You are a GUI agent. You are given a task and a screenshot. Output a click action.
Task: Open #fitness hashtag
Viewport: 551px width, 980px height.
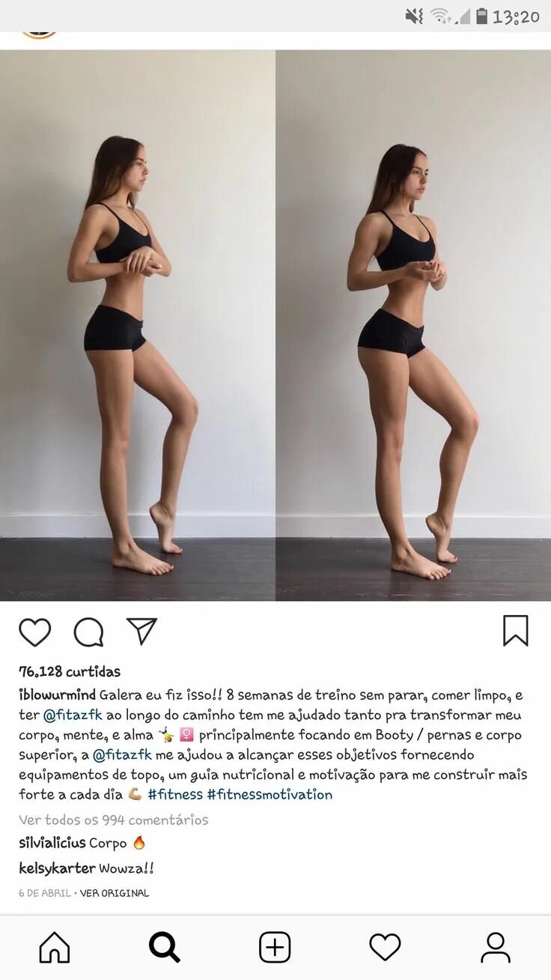pyautogui.click(x=175, y=794)
